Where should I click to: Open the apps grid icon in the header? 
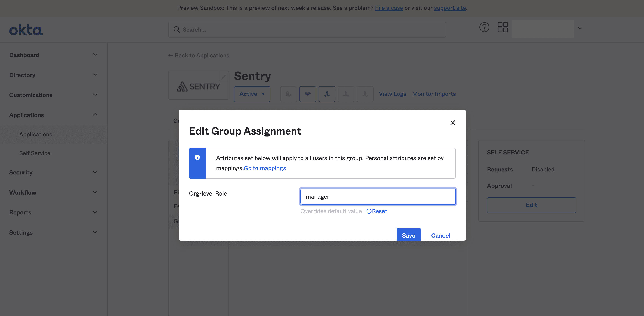503,27
